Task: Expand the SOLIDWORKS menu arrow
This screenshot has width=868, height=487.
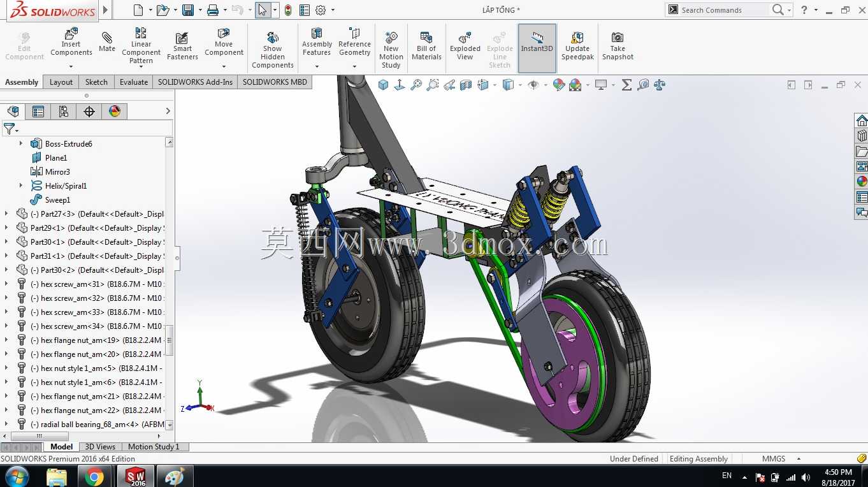Action: [x=106, y=10]
